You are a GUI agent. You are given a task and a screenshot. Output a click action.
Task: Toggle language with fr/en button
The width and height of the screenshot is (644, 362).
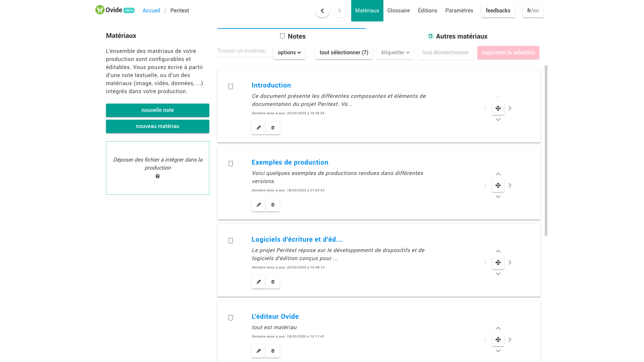click(533, 11)
